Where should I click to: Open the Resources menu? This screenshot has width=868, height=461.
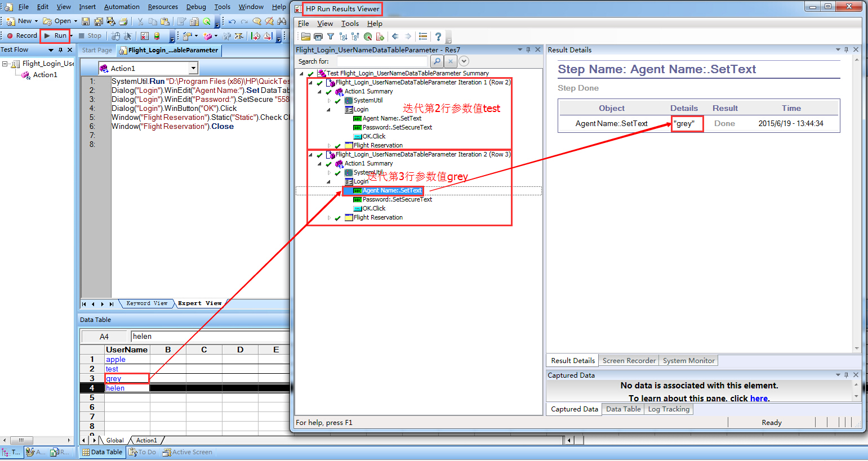(163, 7)
